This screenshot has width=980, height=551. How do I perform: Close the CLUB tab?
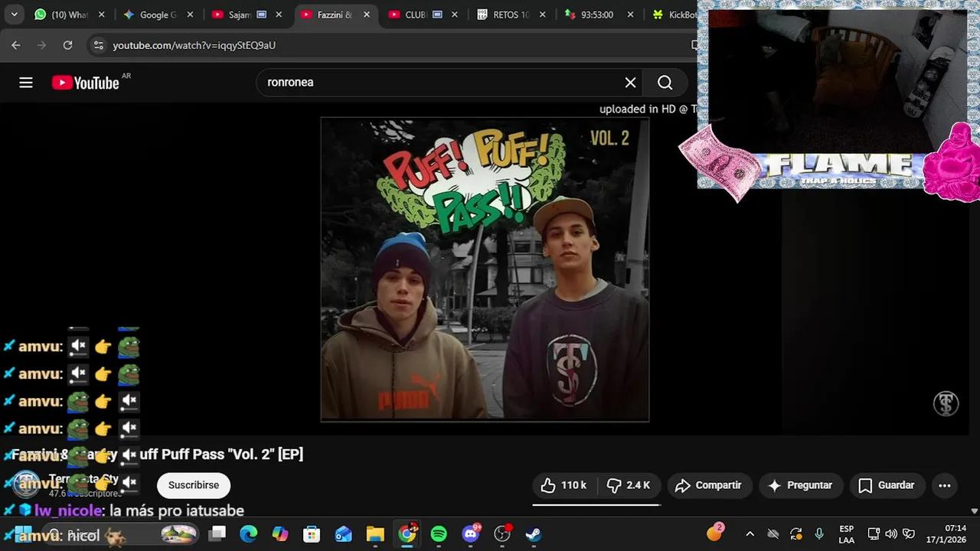tap(456, 15)
